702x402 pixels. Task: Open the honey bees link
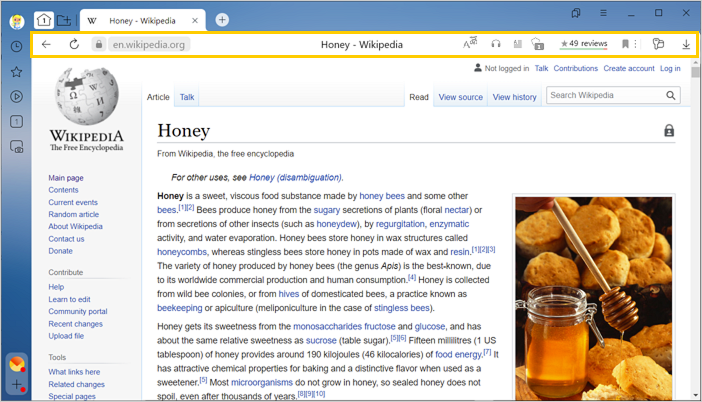click(382, 196)
